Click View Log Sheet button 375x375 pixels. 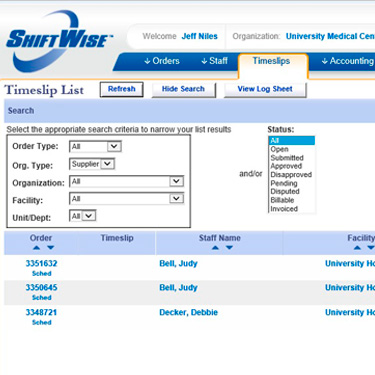pos(265,89)
